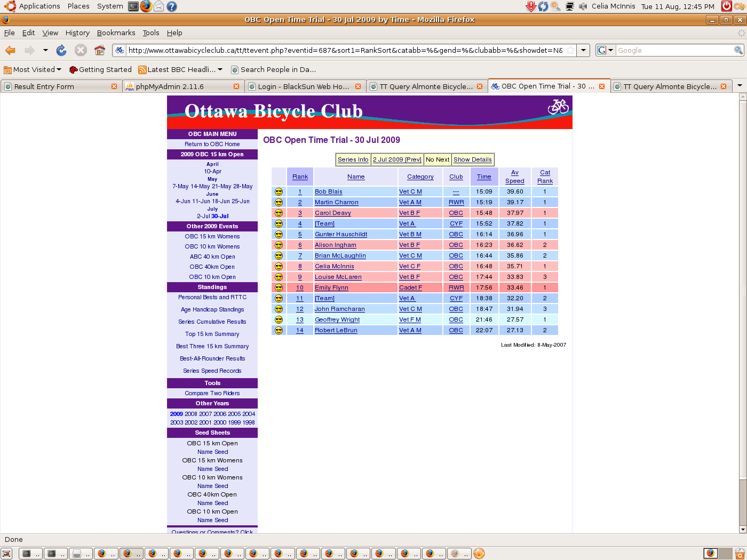Image resolution: width=747 pixels, height=560 pixels.
Task: Close the phpMyAdmin 2.11.6 tab
Action: pyautogui.click(x=236, y=86)
